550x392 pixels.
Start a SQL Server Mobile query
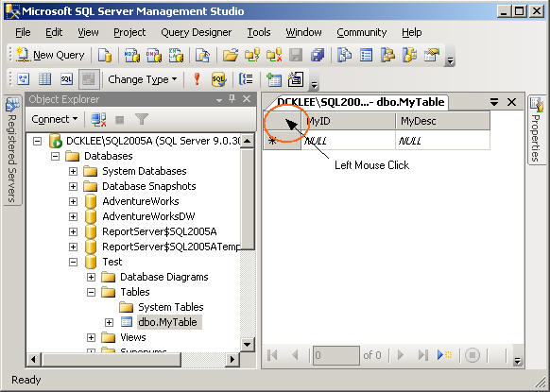(202, 55)
